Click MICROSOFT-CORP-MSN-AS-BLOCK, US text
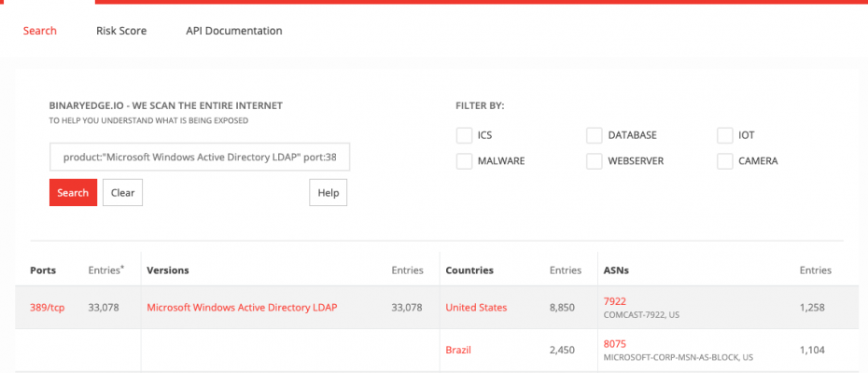The height and width of the screenshot is (373, 868). tap(679, 357)
